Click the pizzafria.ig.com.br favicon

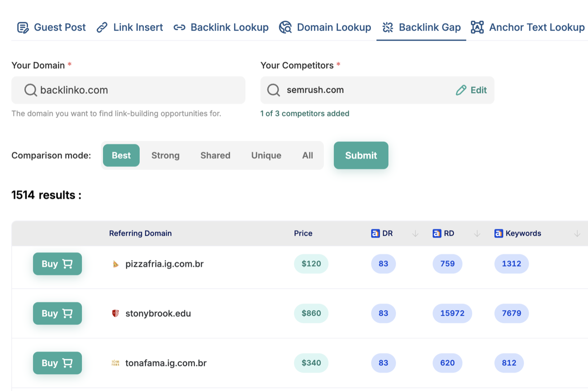115,264
